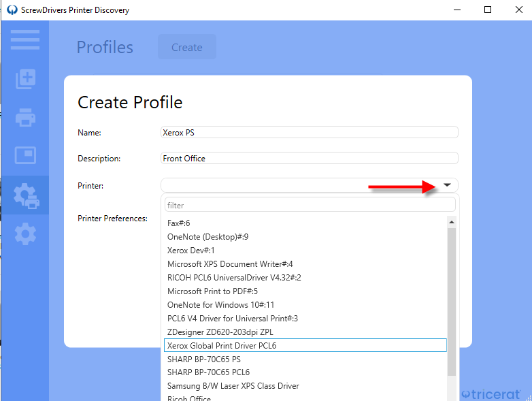Choose SHARP BP-70C65 PS printer
The height and width of the screenshot is (401, 532).
(305, 359)
